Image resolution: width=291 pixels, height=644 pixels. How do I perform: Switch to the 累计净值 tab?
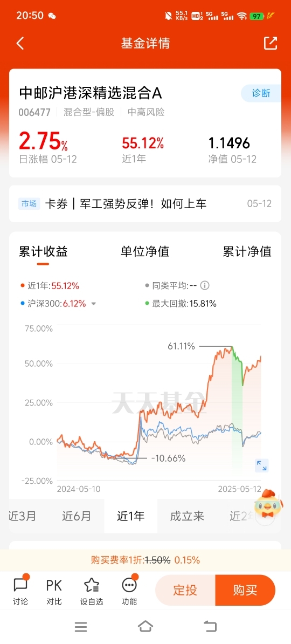pyautogui.click(x=247, y=251)
